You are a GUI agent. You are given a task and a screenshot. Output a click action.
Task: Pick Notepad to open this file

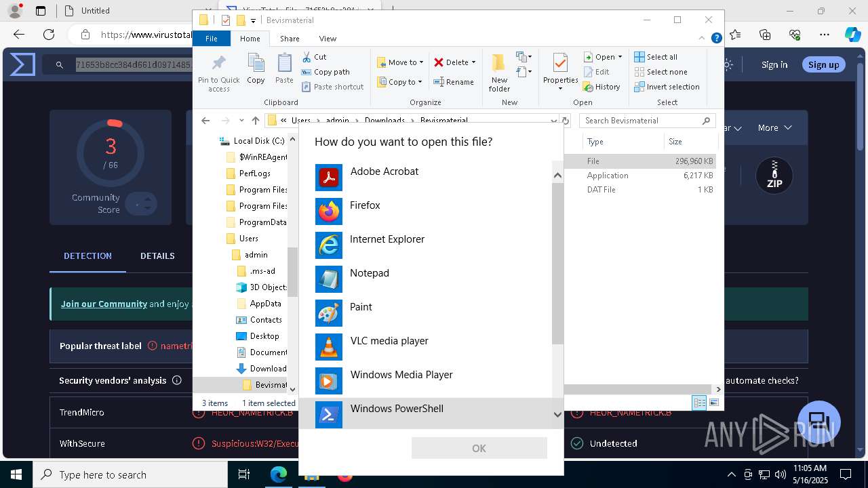pos(425,279)
